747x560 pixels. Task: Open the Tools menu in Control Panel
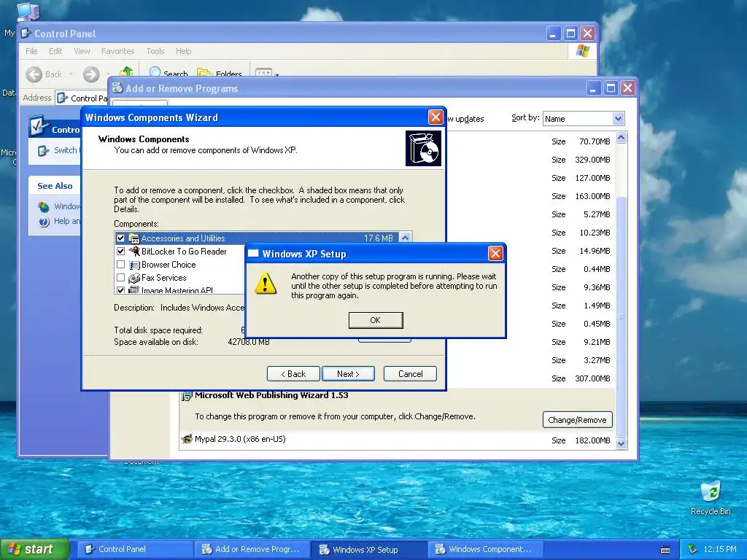(155, 51)
